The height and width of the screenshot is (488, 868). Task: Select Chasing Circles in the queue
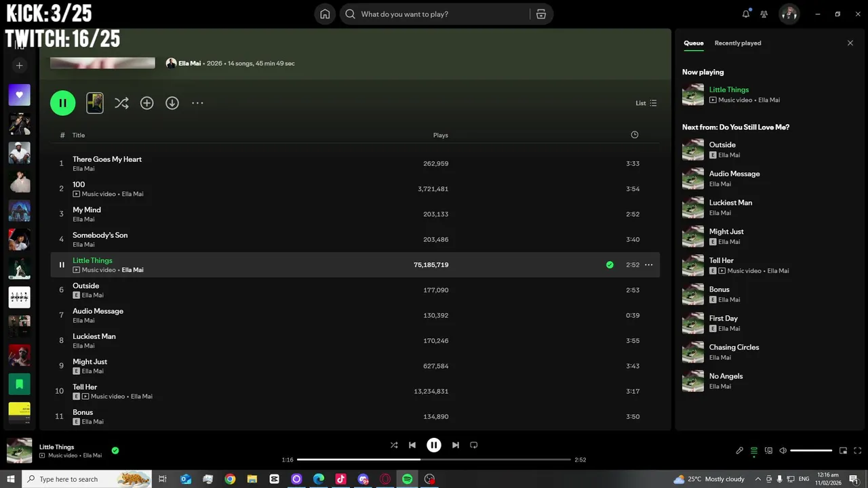pos(770,352)
